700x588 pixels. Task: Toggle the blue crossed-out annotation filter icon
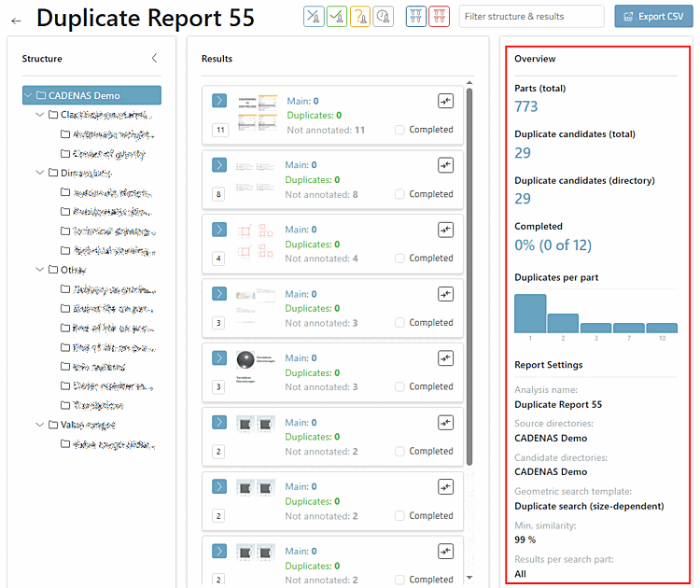coord(314,17)
